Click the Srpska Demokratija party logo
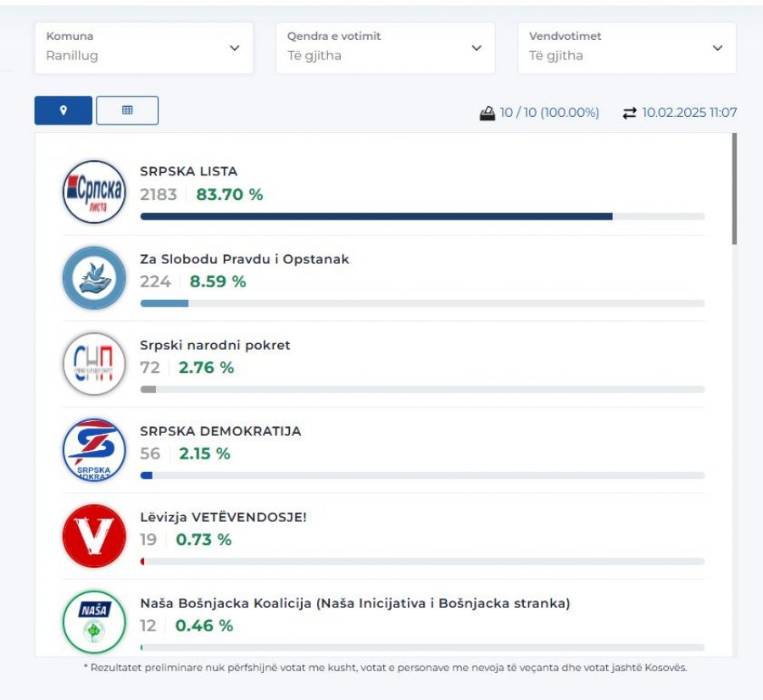This screenshot has width=763, height=700. click(94, 450)
